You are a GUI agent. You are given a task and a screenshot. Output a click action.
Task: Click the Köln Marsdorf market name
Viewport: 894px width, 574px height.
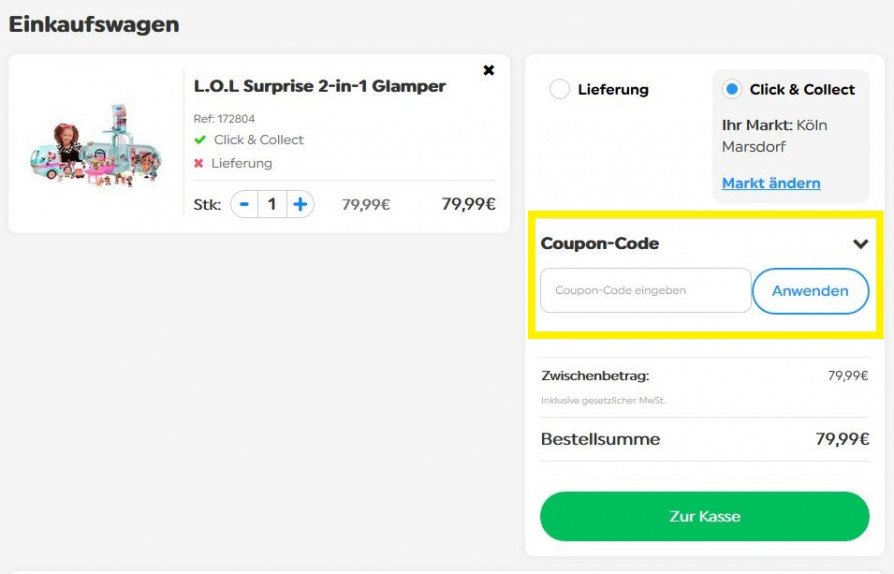point(775,136)
